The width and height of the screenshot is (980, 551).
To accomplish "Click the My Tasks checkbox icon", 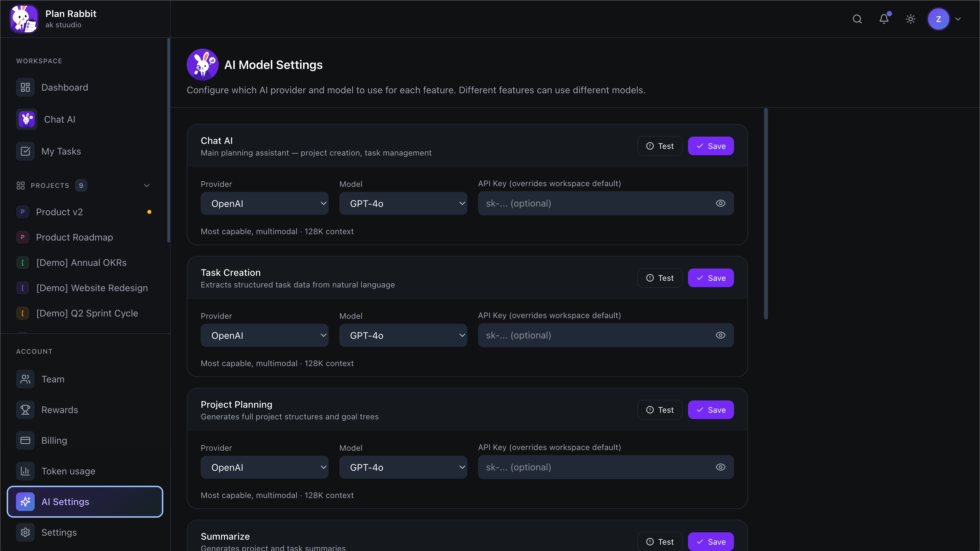I will (25, 151).
